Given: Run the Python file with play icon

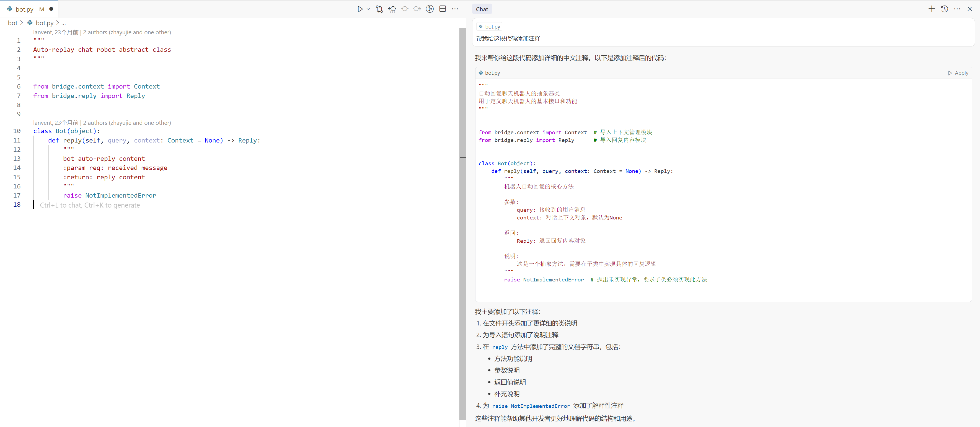Looking at the screenshot, I should (x=360, y=9).
